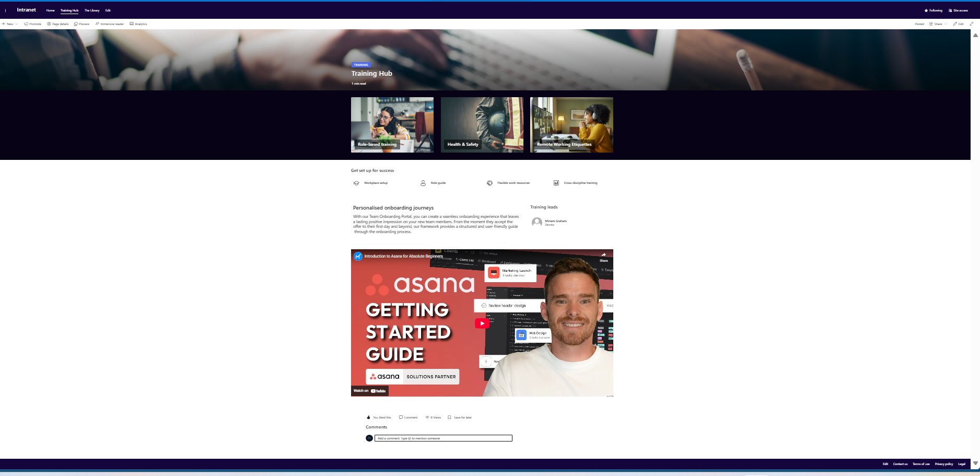This screenshot has width=980, height=476.
Task: Open the Privacy policy link
Action: (x=944, y=463)
